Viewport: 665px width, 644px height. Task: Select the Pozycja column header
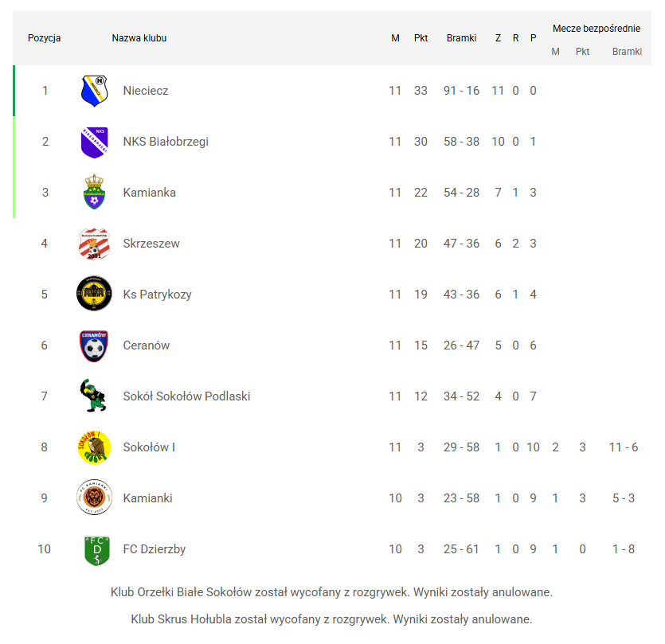(44, 38)
